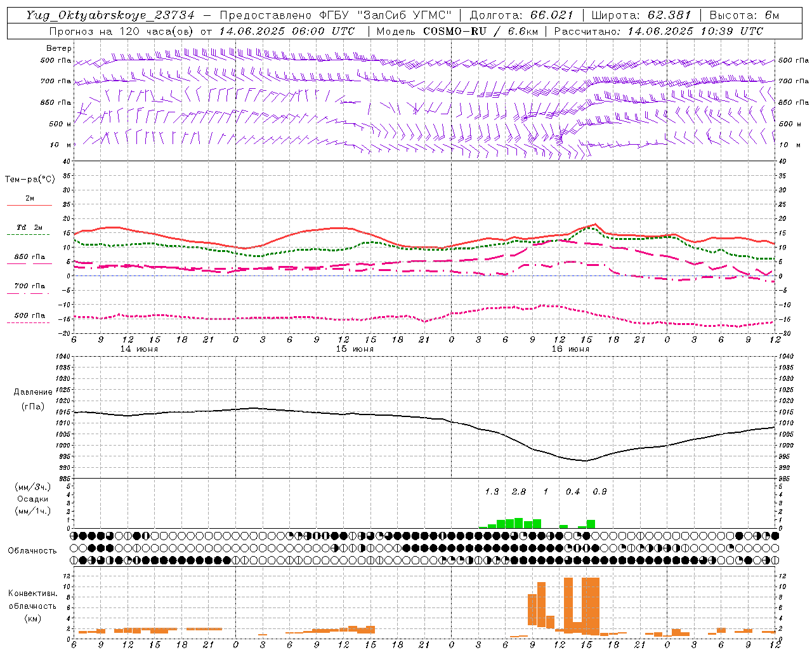
Task: Click the peak of the red 2м temperature curve
Action: (594, 224)
